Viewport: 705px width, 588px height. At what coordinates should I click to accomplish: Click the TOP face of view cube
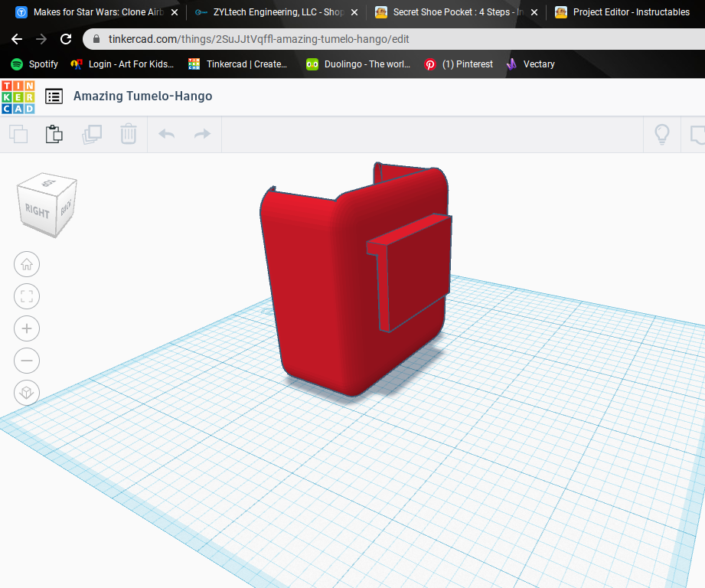point(48,182)
